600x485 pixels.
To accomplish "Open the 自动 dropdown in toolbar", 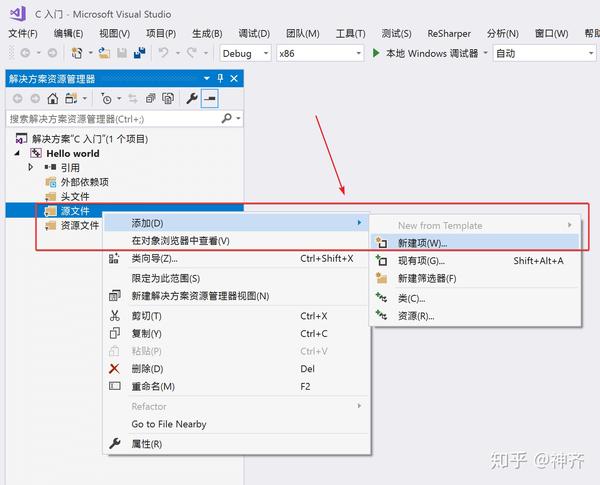I will coord(545,53).
